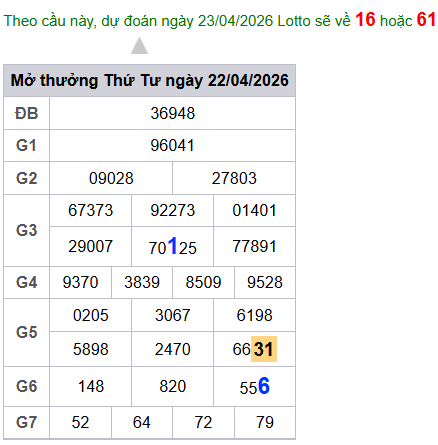
Task: Select G5 number 2470
Action: (x=172, y=349)
